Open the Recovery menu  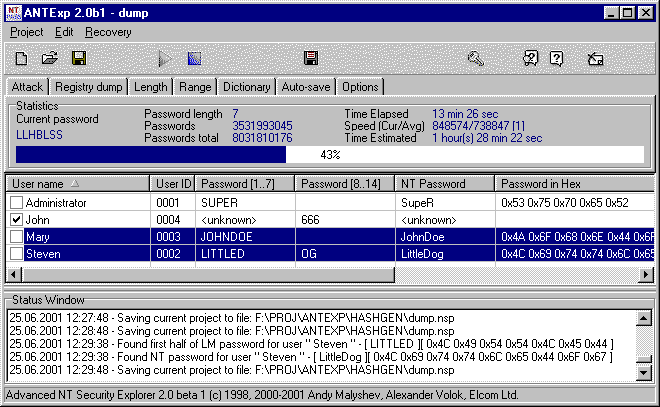[108, 32]
